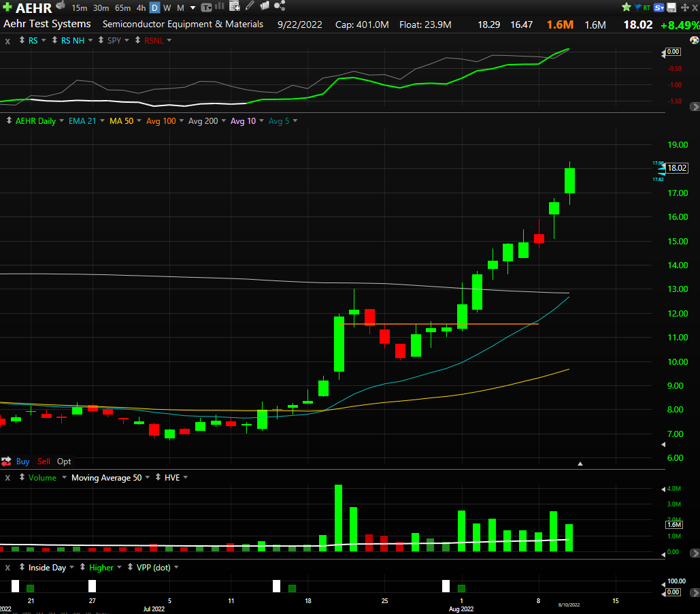This screenshot has width=700, height=614.
Task: Click reorder arrows beside AEHR Daily label
Action: coord(9,120)
